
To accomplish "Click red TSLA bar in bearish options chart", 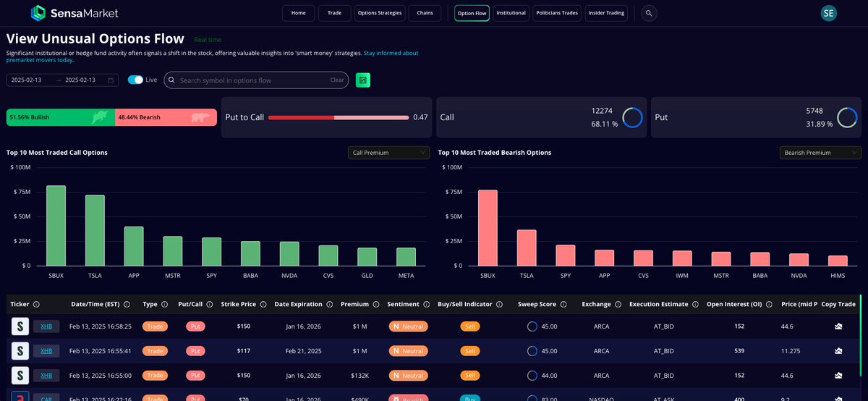I will coord(527,248).
